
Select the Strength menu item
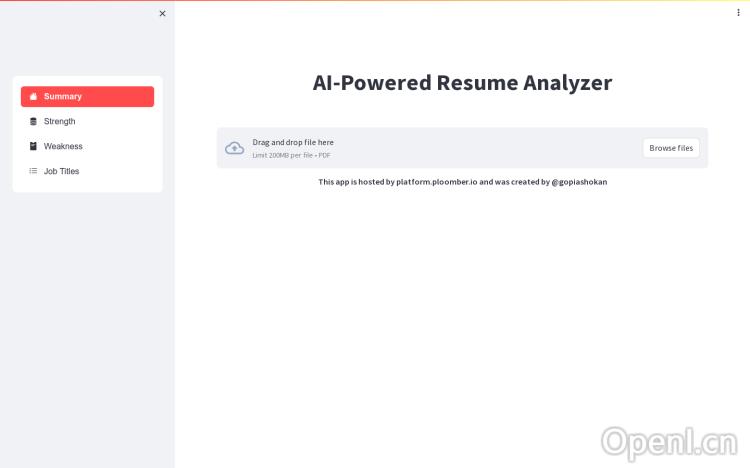[x=88, y=122]
